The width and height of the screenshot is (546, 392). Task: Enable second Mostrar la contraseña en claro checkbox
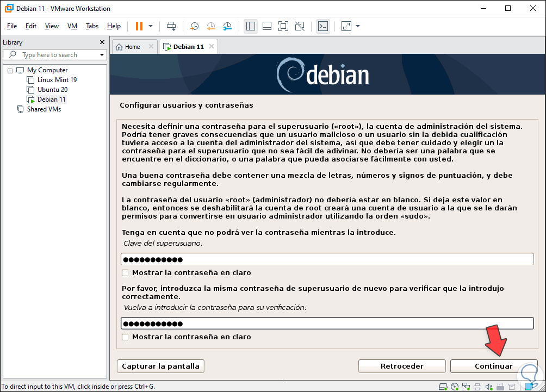tap(125, 337)
